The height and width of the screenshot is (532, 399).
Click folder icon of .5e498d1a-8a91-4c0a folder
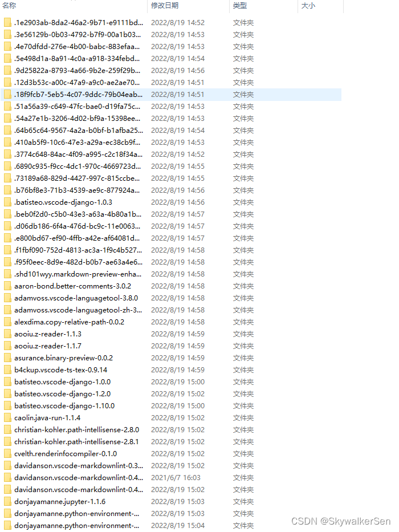(x=7, y=59)
